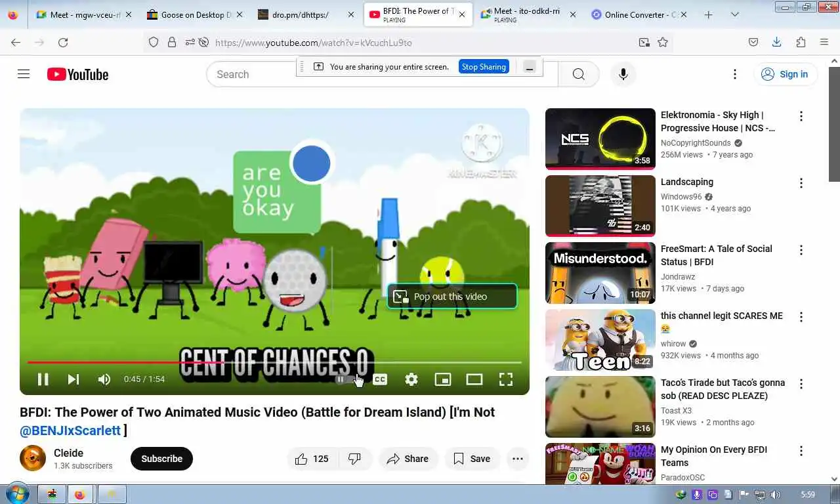Viewport: 840px width, 504px height.
Task: Open options for Taco's Tirade video
Action: 801,384
